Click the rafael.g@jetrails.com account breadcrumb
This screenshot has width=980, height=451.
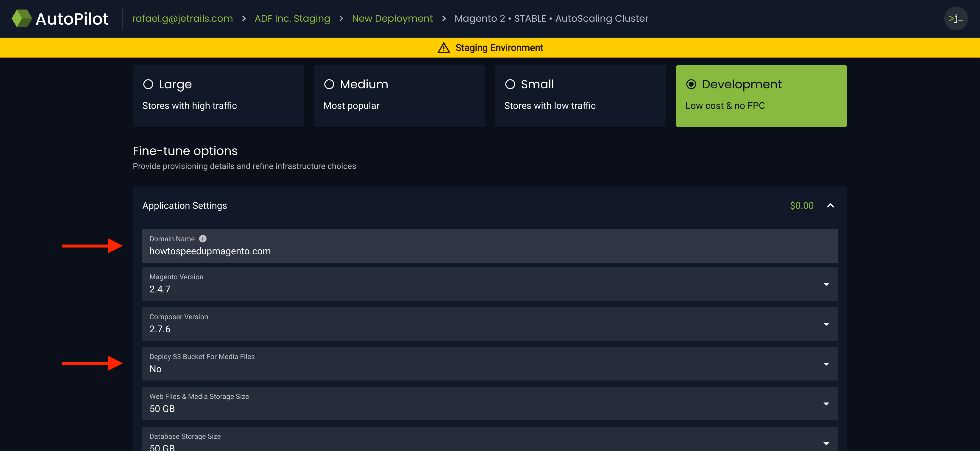click(x=182, y=18)
